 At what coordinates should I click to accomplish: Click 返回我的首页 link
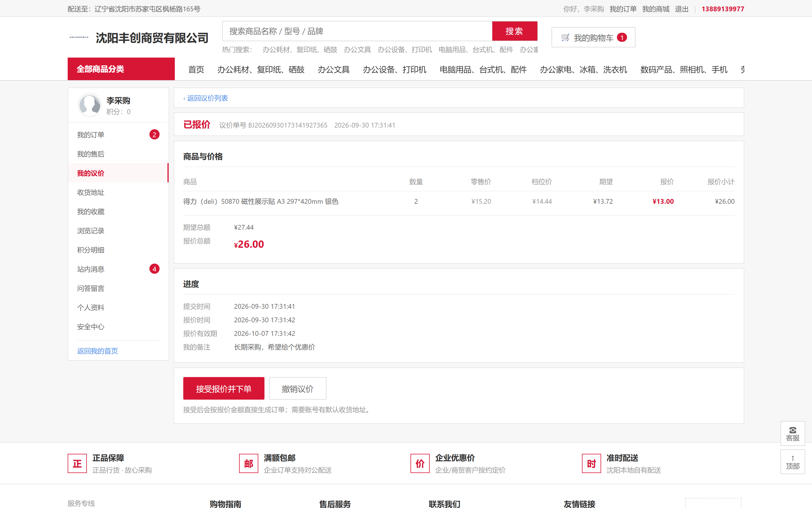click(98, 351)
